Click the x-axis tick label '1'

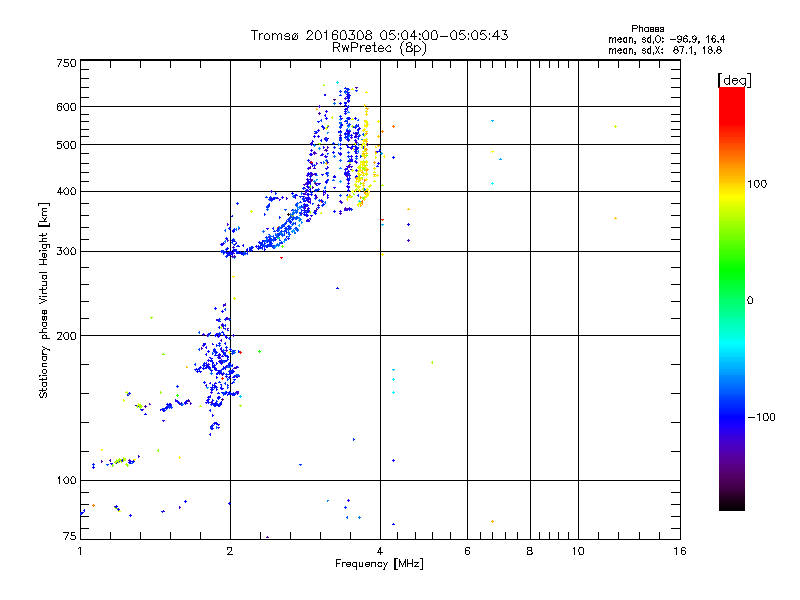pos(80,551)
